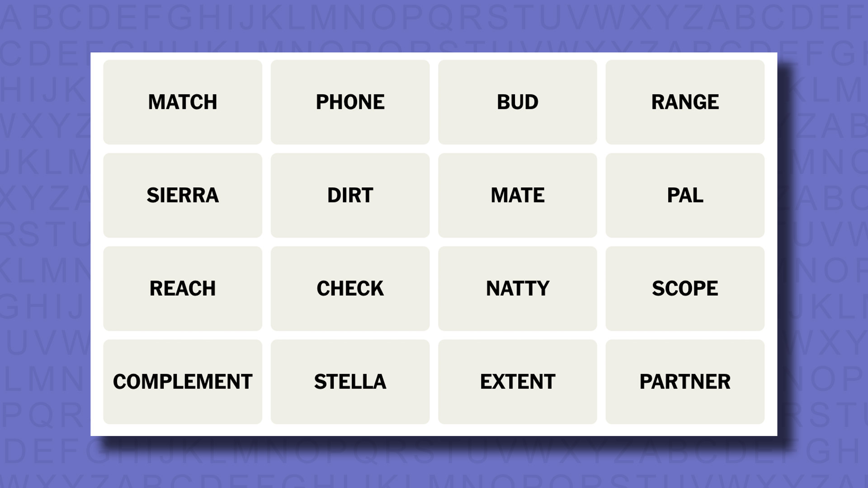The image size is (868, 488).
Task: Click the EXTENT card
Action: click(x=518, y=381)
